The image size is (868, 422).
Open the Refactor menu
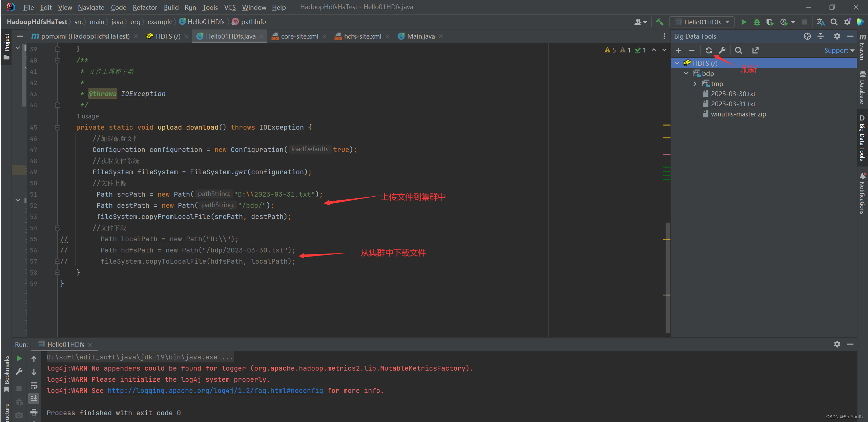[x=145, y=7]
